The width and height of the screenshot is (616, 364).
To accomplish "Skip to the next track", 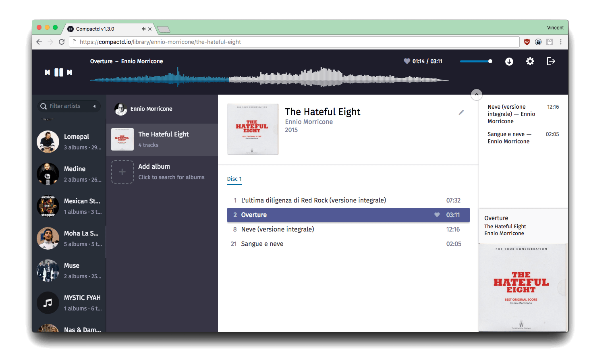I will [70, 72].
